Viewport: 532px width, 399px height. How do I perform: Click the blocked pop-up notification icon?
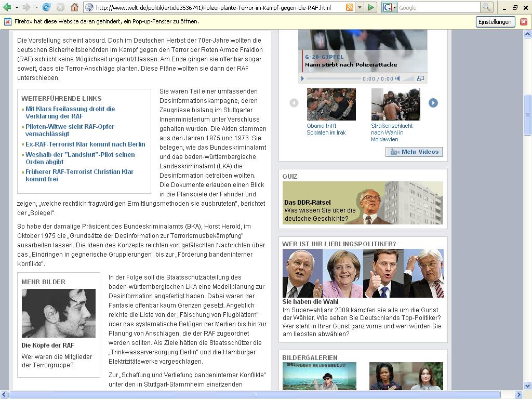[x=7, y=22]
